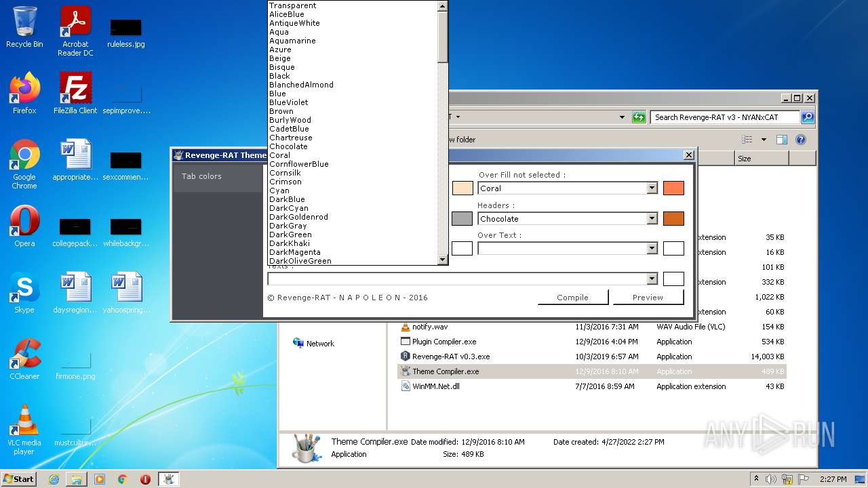This screenshot has height=488, width=868.
Task: Open the Explorer address bar history dropdown
Action: (x=622, y=117)
